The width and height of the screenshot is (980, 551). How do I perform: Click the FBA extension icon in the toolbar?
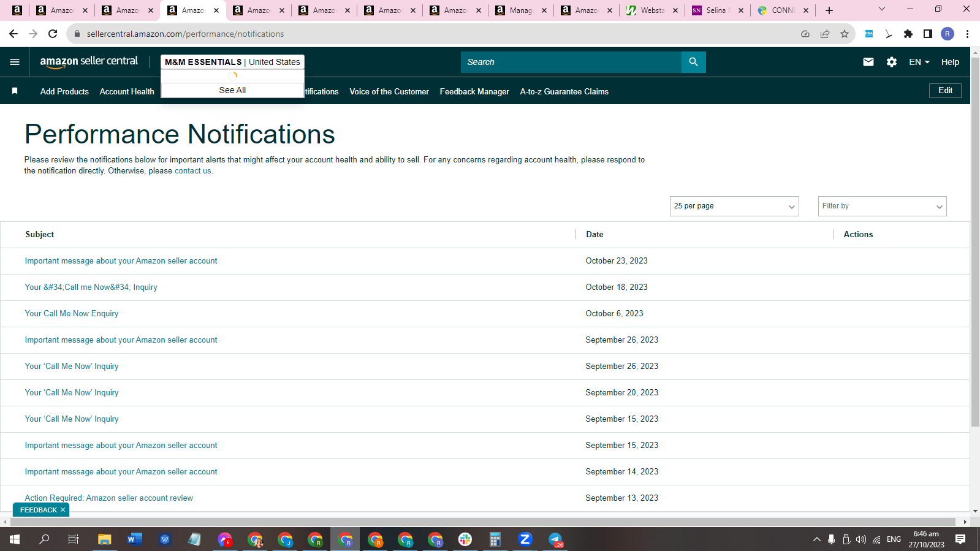click(x=869, y=34)
